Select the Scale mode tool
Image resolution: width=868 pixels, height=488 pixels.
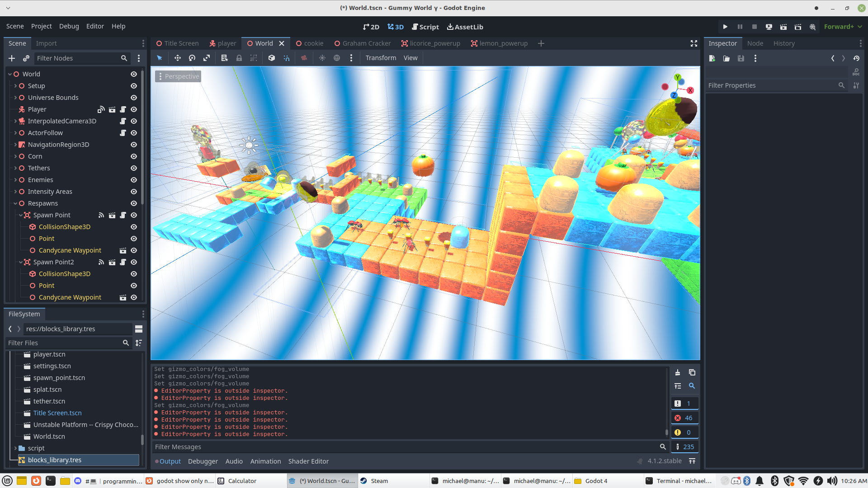pos(207,58)
